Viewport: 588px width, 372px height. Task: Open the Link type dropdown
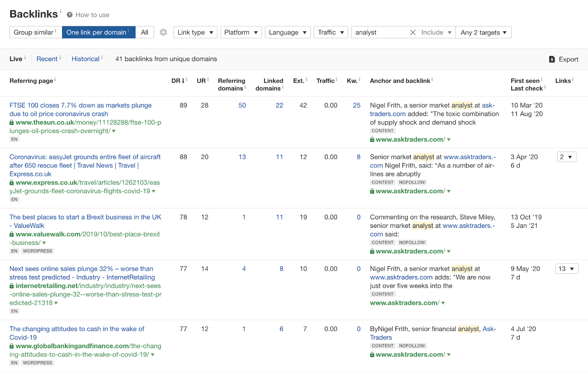click(195, 32)
